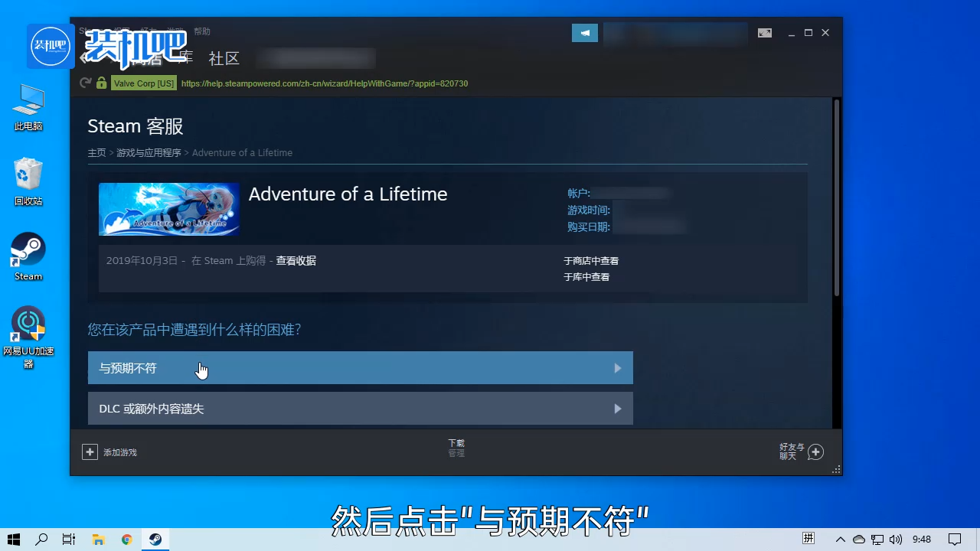Expand the 下载 管理 panel

pos(456,448)
